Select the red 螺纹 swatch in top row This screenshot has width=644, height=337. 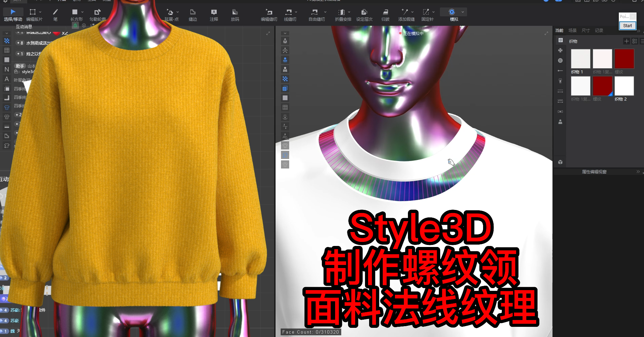point(624,59)
